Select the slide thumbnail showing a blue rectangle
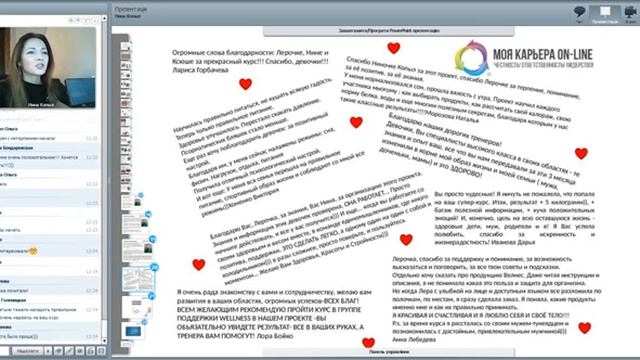The image size is (640, 360). coord(133,331)
